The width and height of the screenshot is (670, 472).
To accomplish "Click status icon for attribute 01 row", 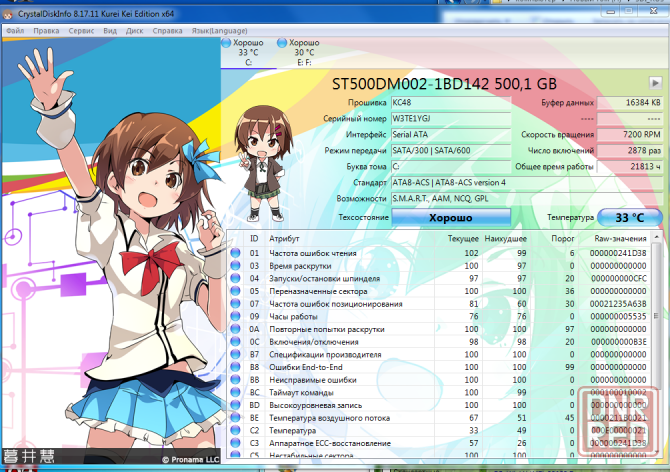I will tap(235, 253).
